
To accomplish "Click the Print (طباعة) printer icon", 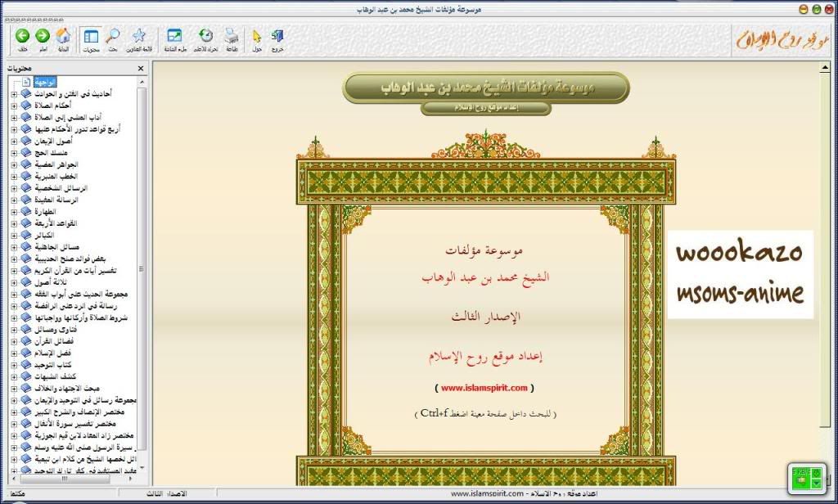I will [x=232, y=37].
